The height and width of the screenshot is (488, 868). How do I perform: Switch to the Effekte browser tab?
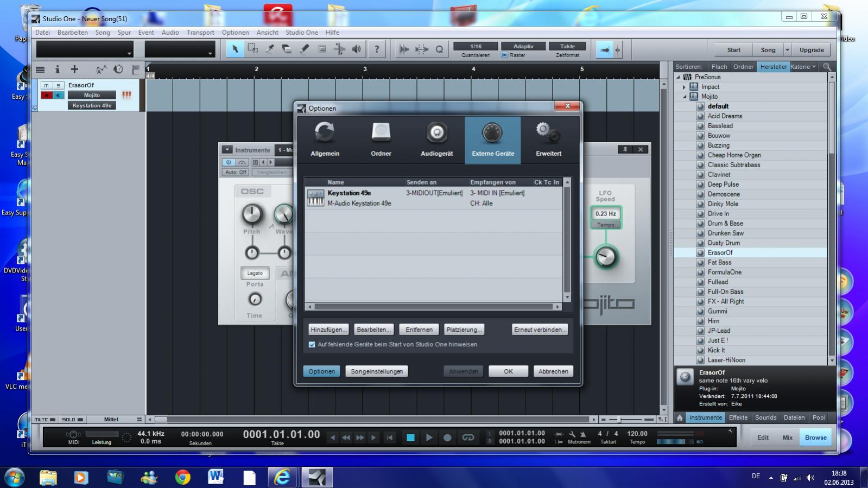click(738, 417)
